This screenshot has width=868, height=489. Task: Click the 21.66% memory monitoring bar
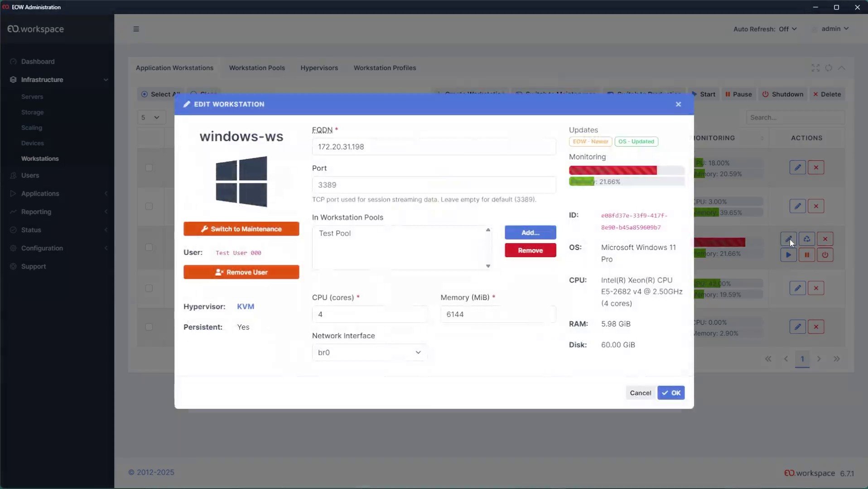627,182
